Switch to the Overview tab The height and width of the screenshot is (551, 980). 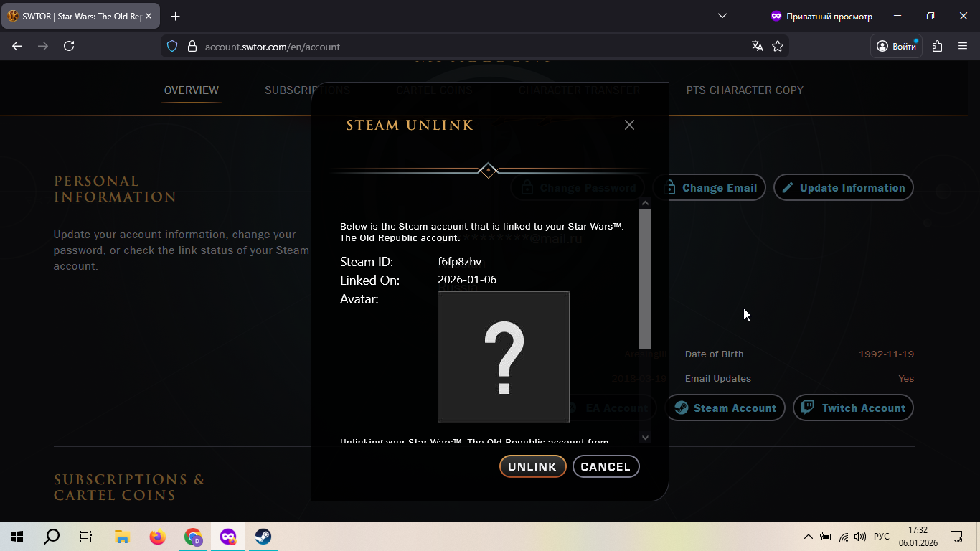[192, 90]
